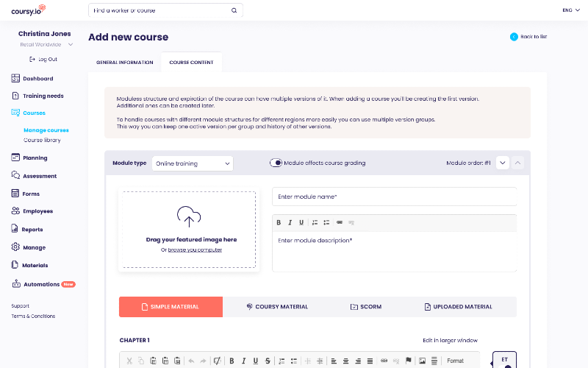
Task: Apply italic in module description toolbar
Action: 290,223
